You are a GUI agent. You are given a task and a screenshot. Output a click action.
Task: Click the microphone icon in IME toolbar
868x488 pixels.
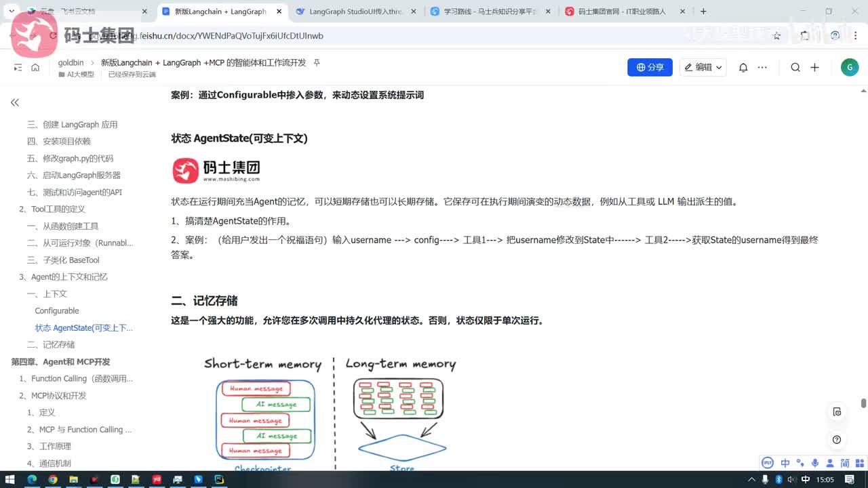click(x=816, y=463)
